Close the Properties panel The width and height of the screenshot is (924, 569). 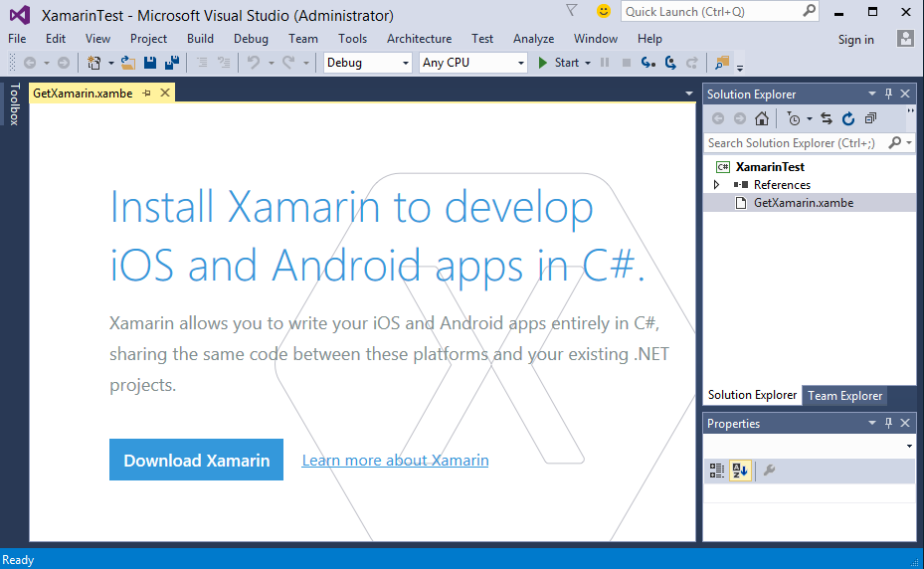(906, 423)
